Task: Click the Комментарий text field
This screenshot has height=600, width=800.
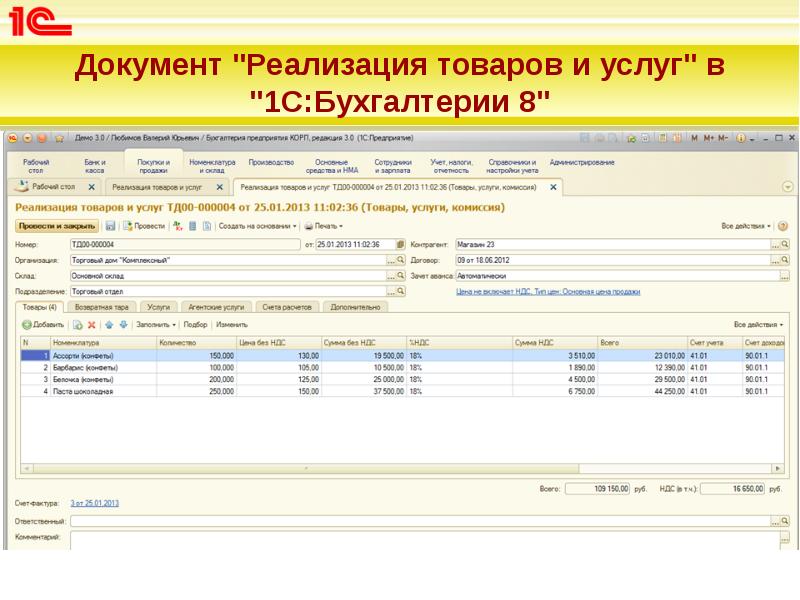Action: click(425, 540)
